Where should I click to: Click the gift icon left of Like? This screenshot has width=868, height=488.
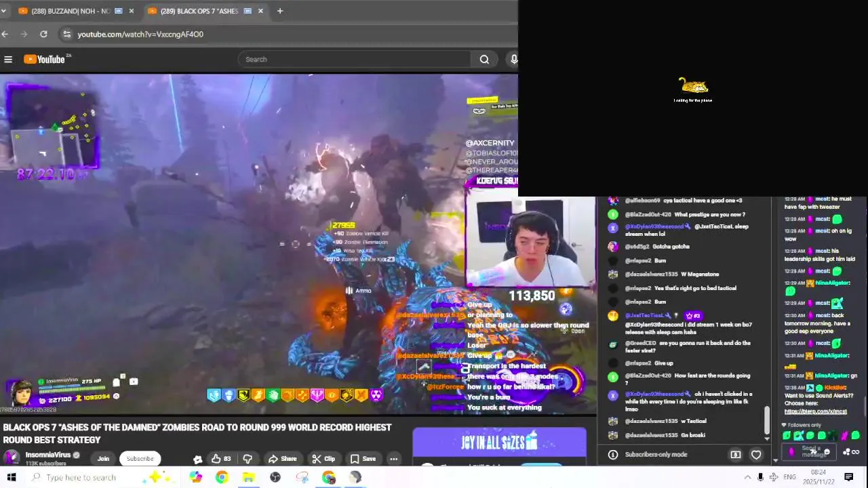(197, 459)
